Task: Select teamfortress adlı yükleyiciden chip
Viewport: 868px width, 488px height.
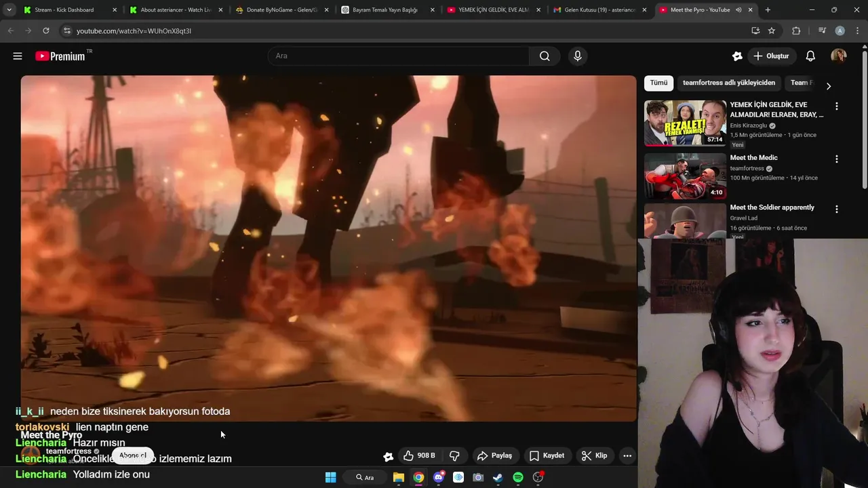Action: (x=729, y=83)
